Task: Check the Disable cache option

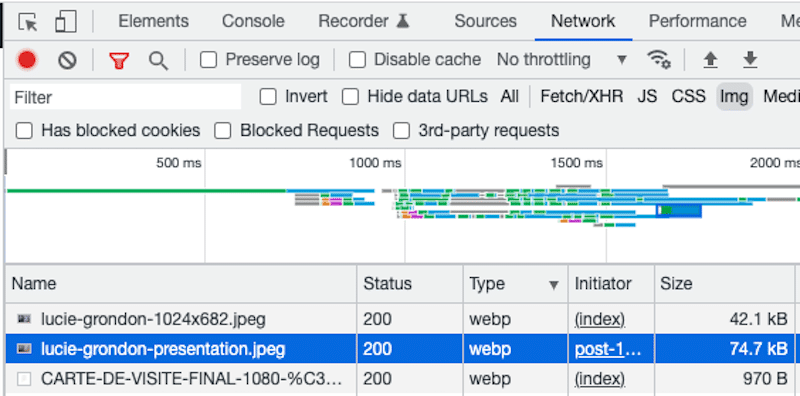Action: point(357,60)
